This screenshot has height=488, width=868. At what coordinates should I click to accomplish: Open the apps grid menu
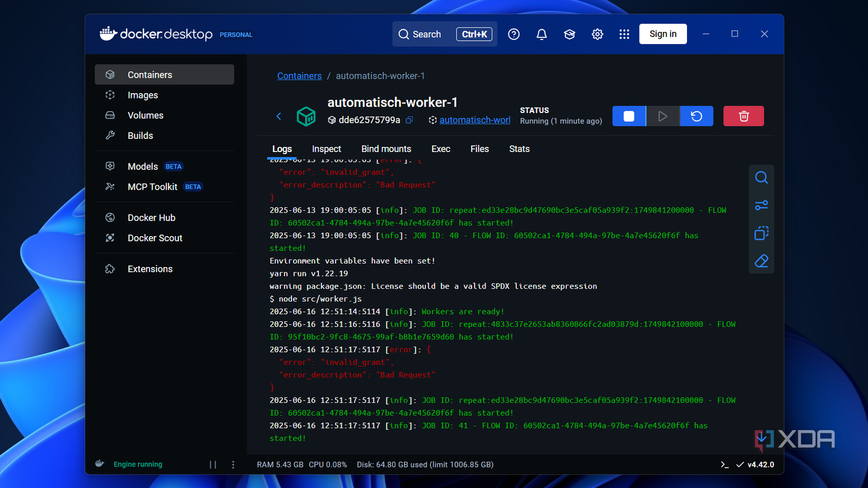tap(624, 34)
